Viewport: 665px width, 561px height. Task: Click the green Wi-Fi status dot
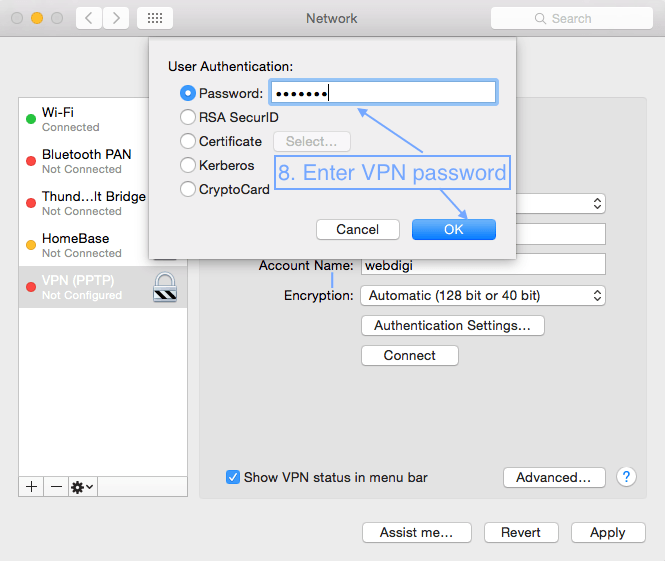coord(31,119)
